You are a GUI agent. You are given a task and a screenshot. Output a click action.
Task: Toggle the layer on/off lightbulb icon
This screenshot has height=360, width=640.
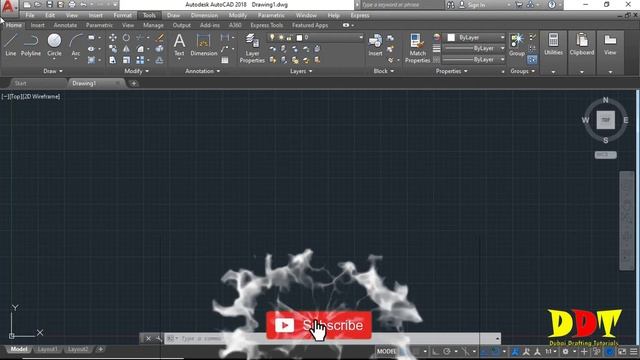tap(272, 38)
